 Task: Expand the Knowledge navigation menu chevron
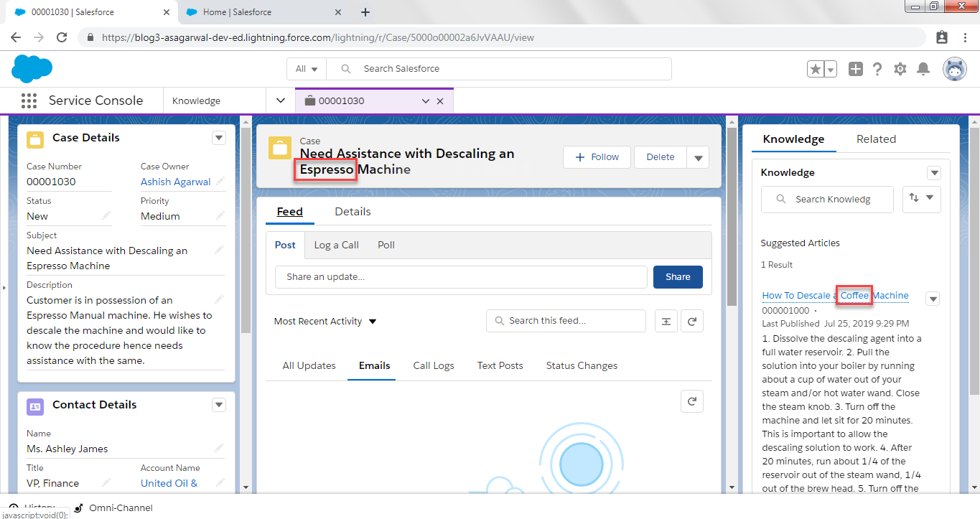click(x=281, y=101)
